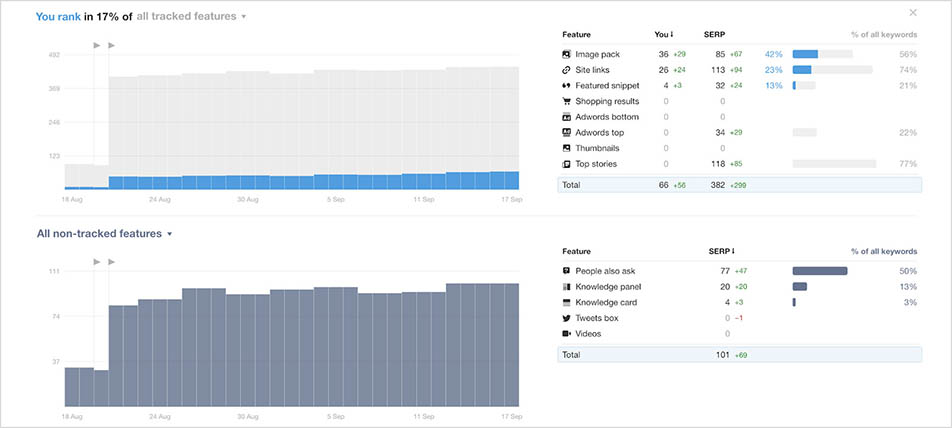Click the People also ask icon
This screenshot has height=428, width=952.
566,271
